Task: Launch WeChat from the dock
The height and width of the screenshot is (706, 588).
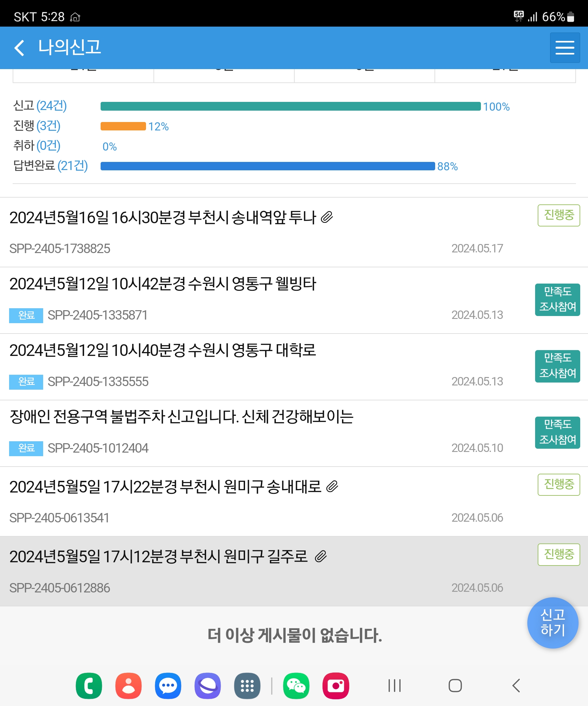Action: [296, 686]
